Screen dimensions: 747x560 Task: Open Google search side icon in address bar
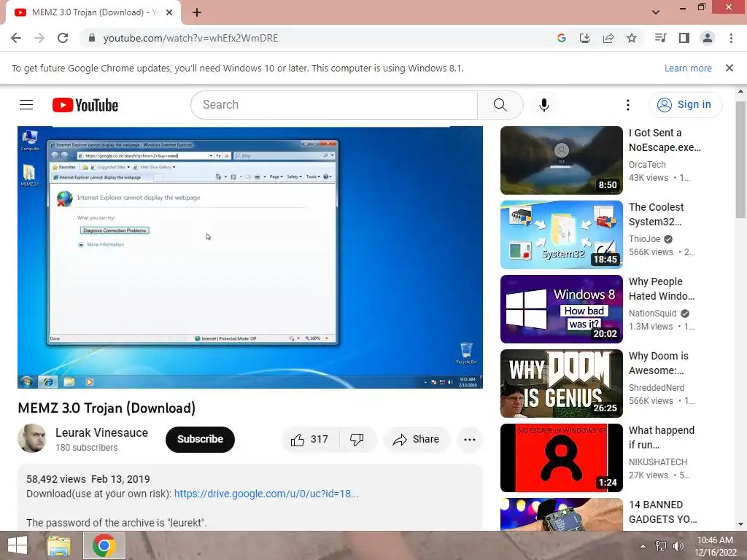click(x=562, y=38)
